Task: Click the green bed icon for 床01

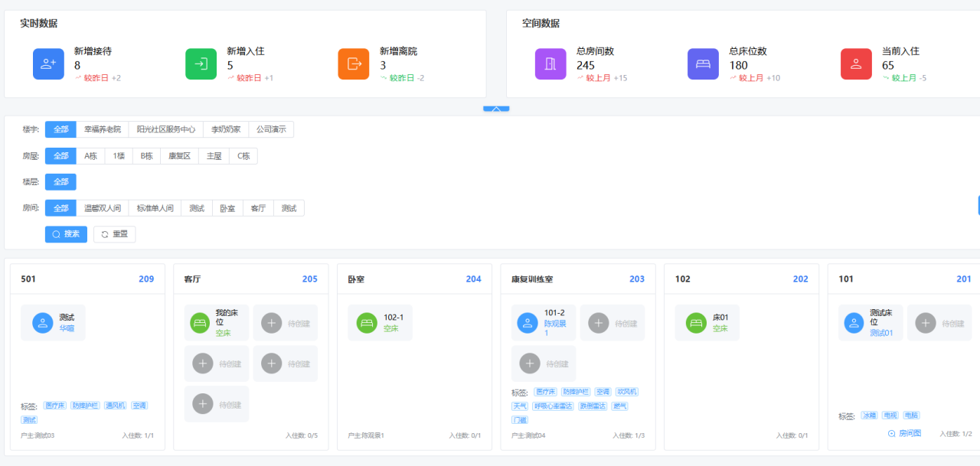Action: point(697,323)
